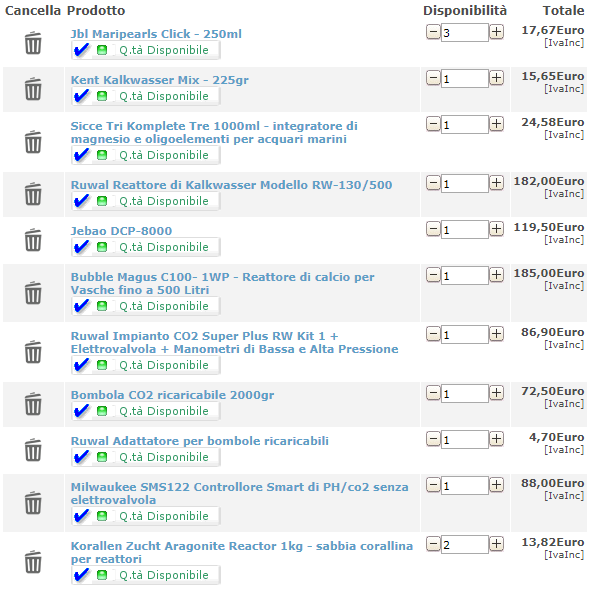
Task: Increase Ruwal Reattore di Kalkwasser quantity
Action: [x=496, y=183]
